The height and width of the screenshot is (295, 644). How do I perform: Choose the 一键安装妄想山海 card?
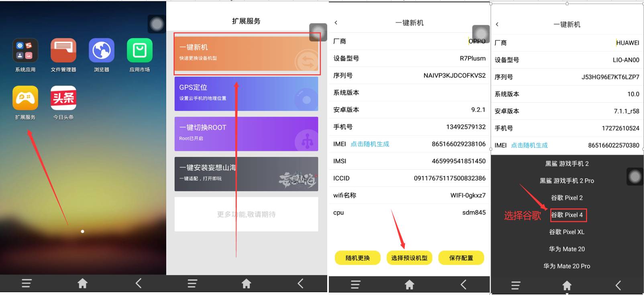click(246, 174)
